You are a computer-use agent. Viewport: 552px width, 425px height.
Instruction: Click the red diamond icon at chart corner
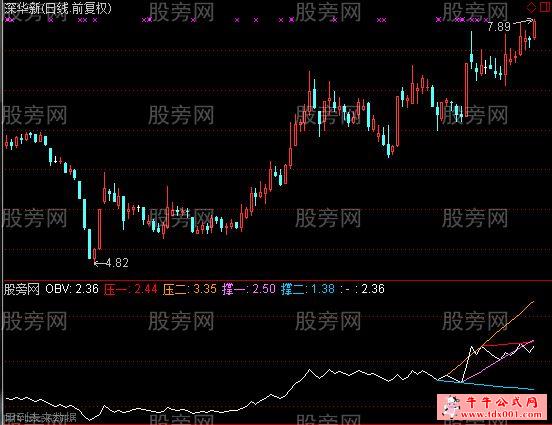[x=532, y=7]
